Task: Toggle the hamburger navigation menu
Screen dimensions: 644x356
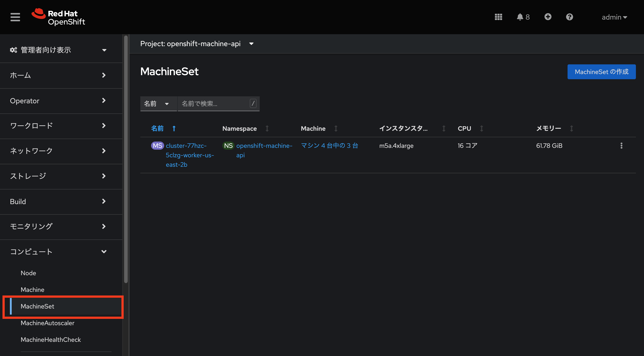Action: point(15,17)
